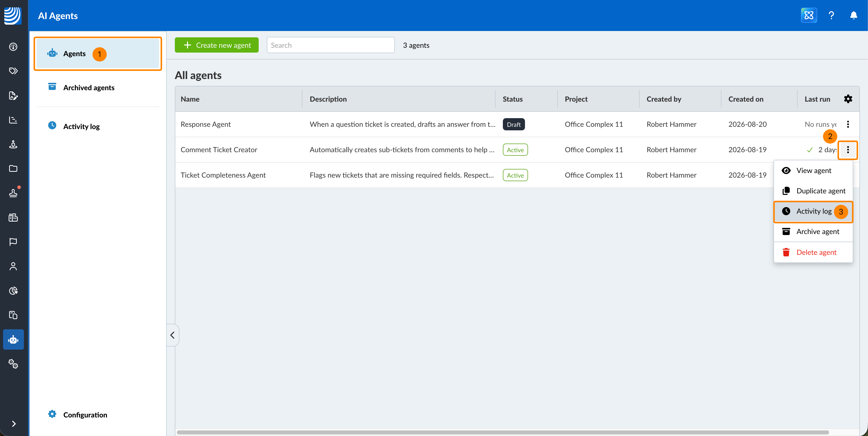The width and height of the screenshot is (868, 436).
Task: Open Activity log in the sidebar
Action: pos(98,126)
